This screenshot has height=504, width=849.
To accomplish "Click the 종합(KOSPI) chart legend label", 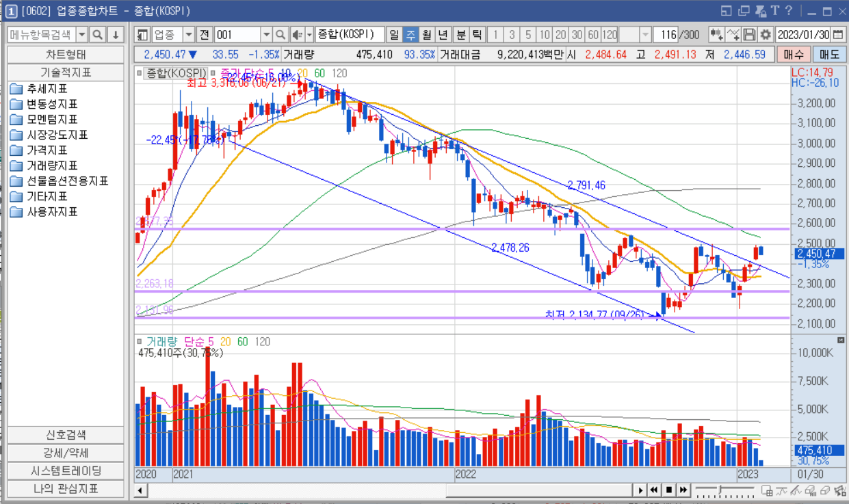I will click(177, 73).
